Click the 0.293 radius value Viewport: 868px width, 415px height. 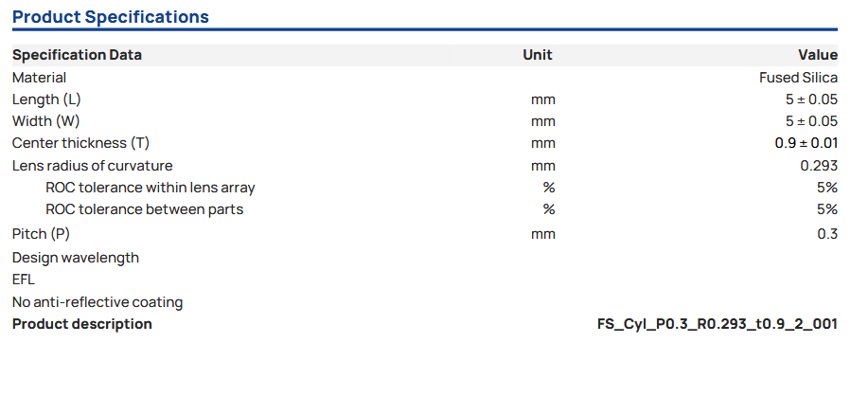(x=819, y=166)
